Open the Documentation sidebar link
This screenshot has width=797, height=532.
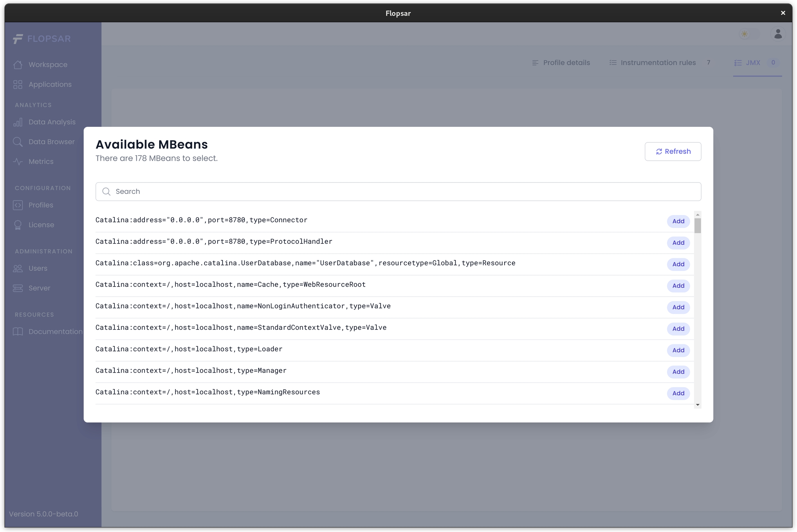click(55, 332)
